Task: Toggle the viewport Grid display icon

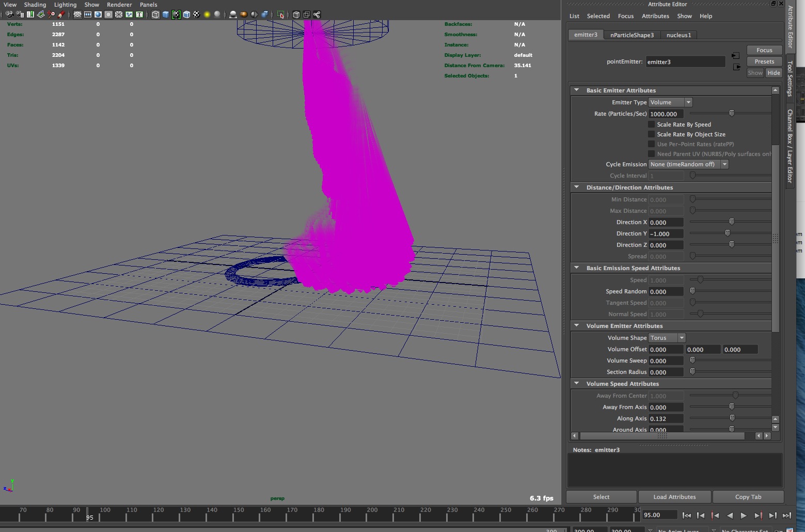Action: tap(77, 14)
